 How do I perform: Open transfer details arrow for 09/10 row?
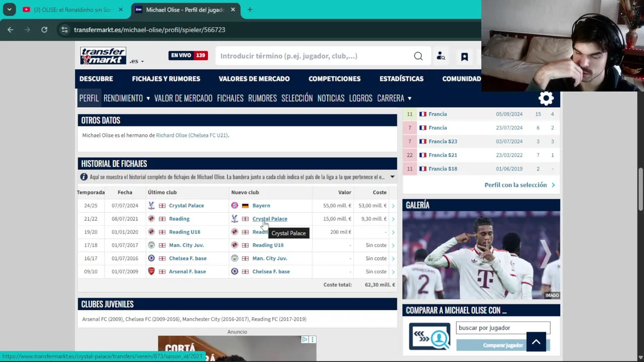coord(393,271)
